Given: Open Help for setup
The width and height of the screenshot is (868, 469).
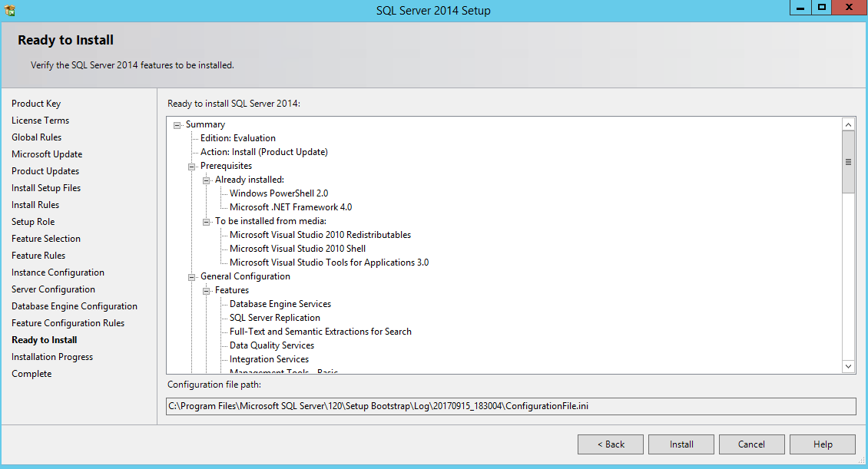Looking at the screenshot, I should [822, 444].
